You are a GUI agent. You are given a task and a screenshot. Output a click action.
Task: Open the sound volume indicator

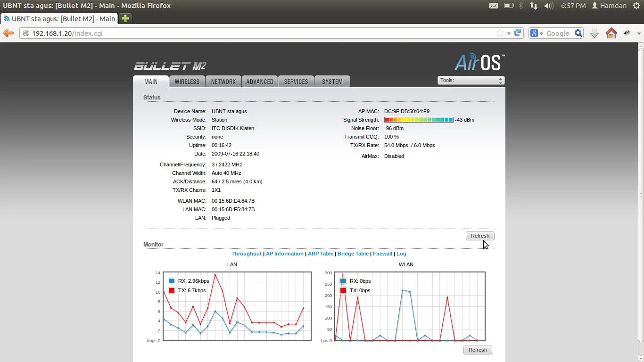[x=548, y=6]
